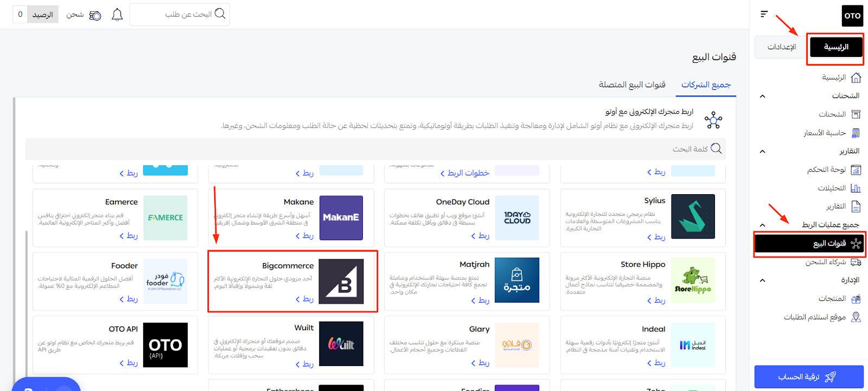868x391 pixels.
Task: Click the التحليلات bar chart icon
Action: click(856, 188)
